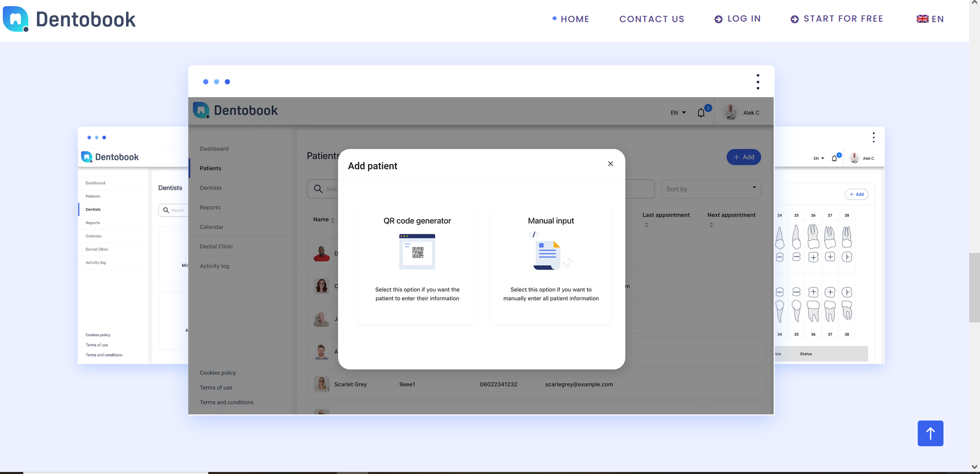980x474 pixels.
Task: Click the notification bell in the center screenshot
Action: [701, 113]
